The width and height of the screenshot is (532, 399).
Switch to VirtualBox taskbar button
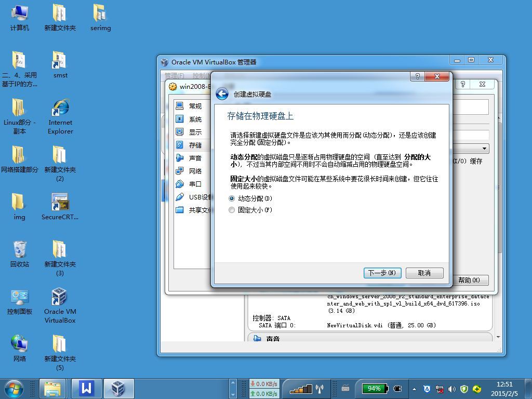pyautogui.click(x=119, y=389)
